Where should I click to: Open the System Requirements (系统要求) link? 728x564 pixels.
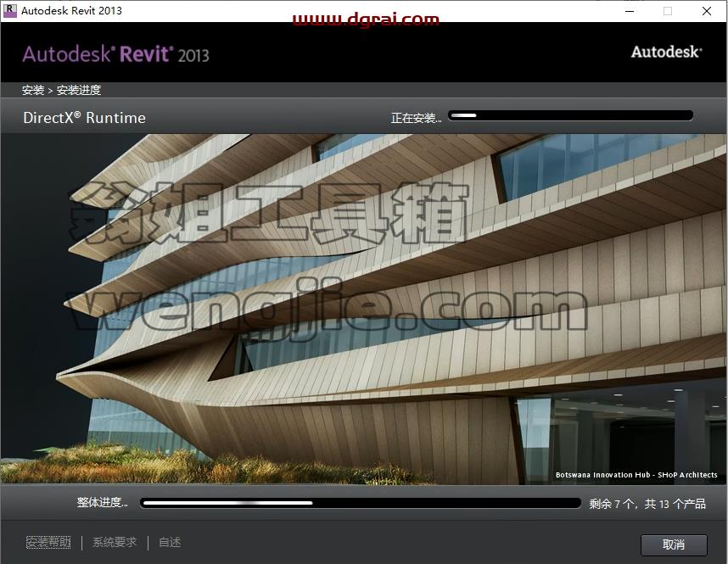click(x=115, y=542)
